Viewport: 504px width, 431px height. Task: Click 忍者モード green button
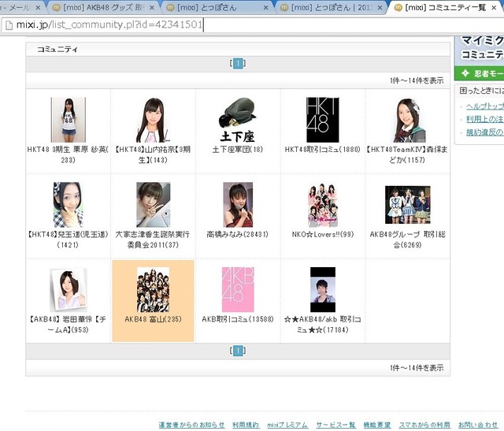point(480,73)
